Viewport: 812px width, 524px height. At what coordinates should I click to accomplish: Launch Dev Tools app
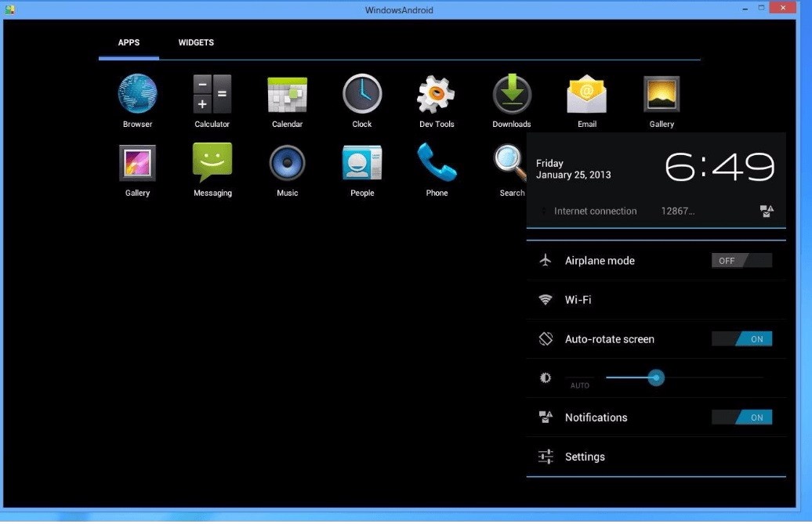[x=437, y=95]
